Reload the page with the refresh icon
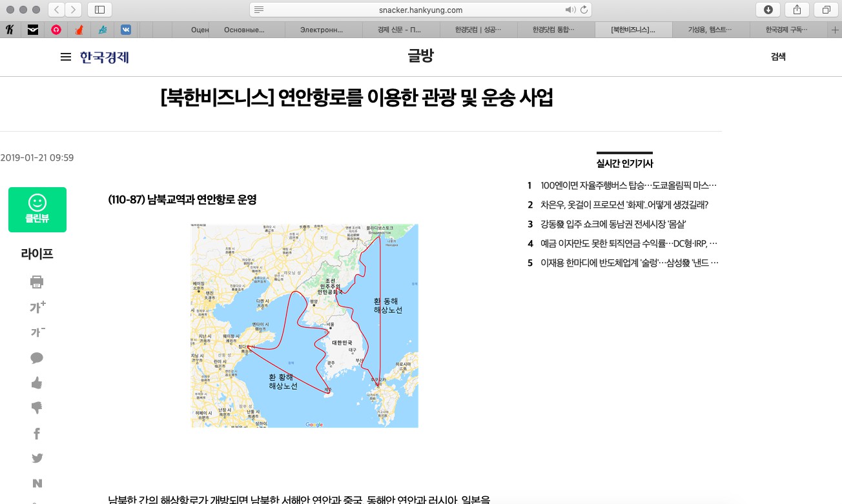 coord(584,10)
